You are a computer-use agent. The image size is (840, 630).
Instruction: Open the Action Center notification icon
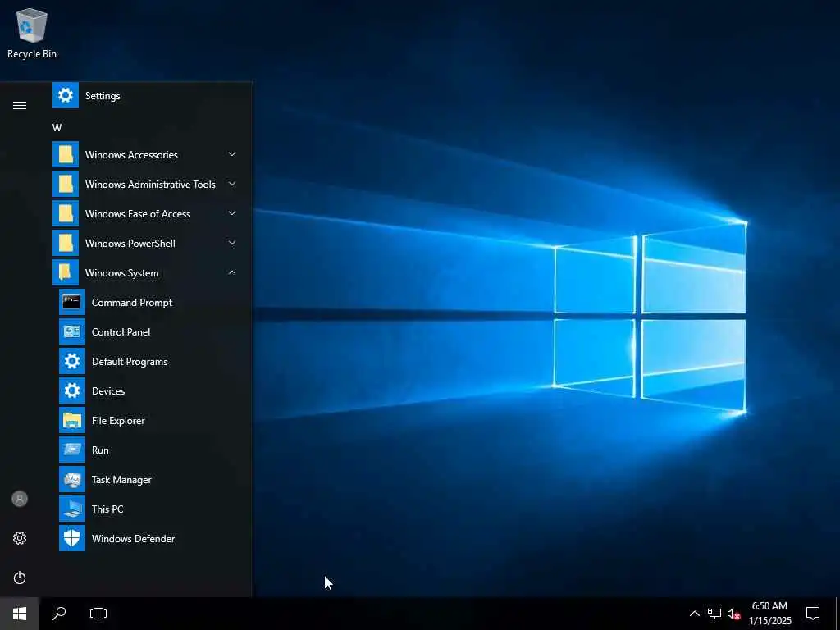813,614
